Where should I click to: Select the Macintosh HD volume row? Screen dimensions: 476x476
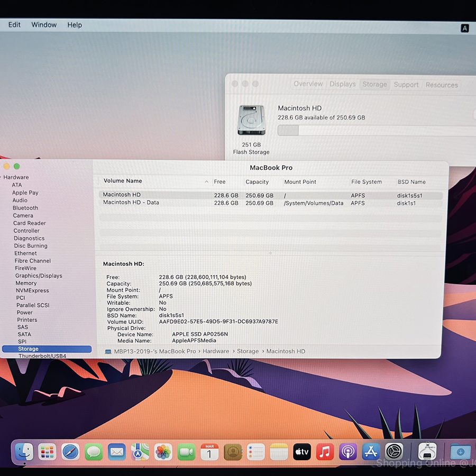point(270,195)
